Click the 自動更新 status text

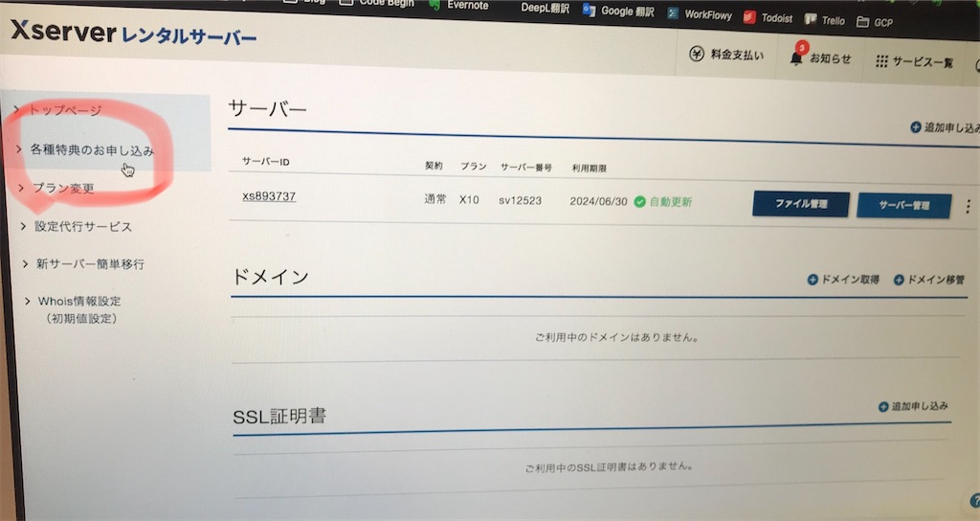[671, 202]
